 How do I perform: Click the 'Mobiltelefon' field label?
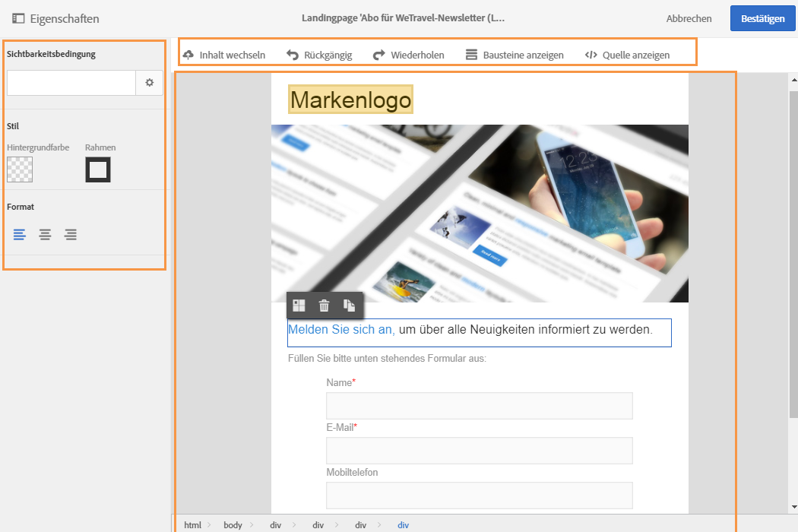(x=352, y=473)
